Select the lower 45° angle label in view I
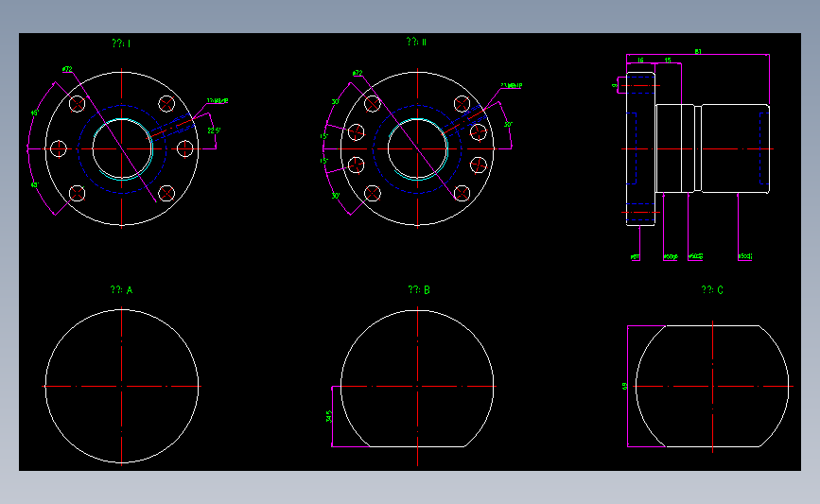Image resolution: width=820 pixels, height=504 pixels. pos(34,185)
